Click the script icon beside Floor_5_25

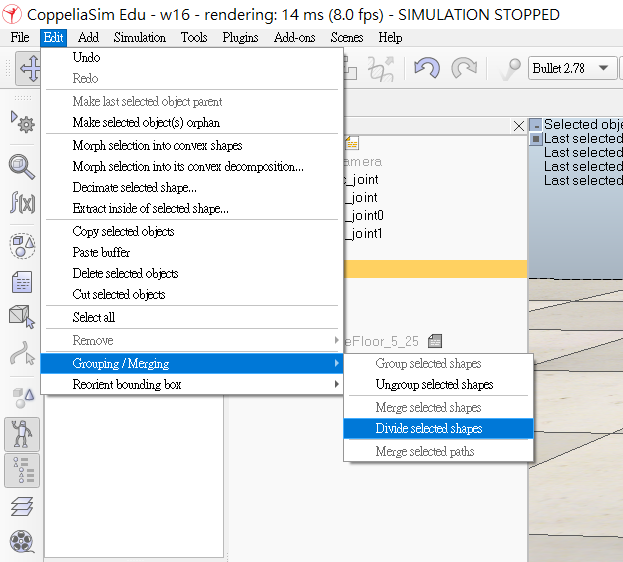coord(435,341)
